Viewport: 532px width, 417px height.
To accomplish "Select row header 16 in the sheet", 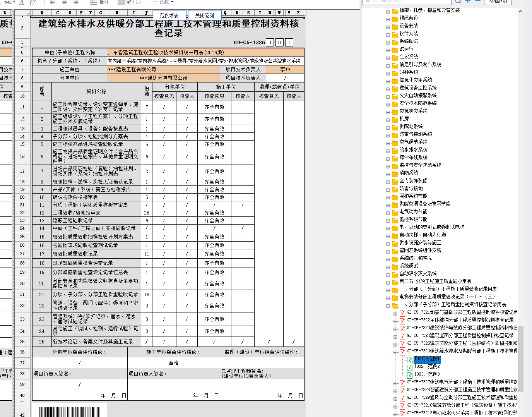I will pos(22,157).
